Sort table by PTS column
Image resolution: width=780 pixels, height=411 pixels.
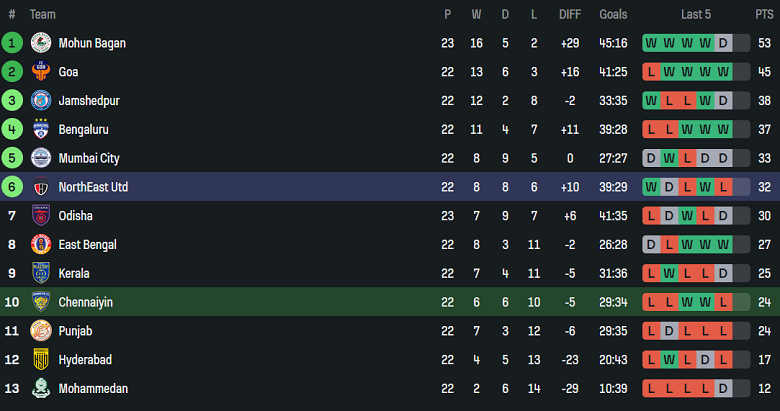point(764,14)
